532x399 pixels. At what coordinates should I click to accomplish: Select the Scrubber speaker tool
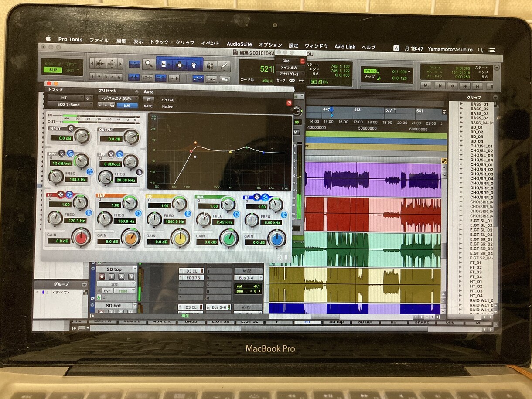210,65
